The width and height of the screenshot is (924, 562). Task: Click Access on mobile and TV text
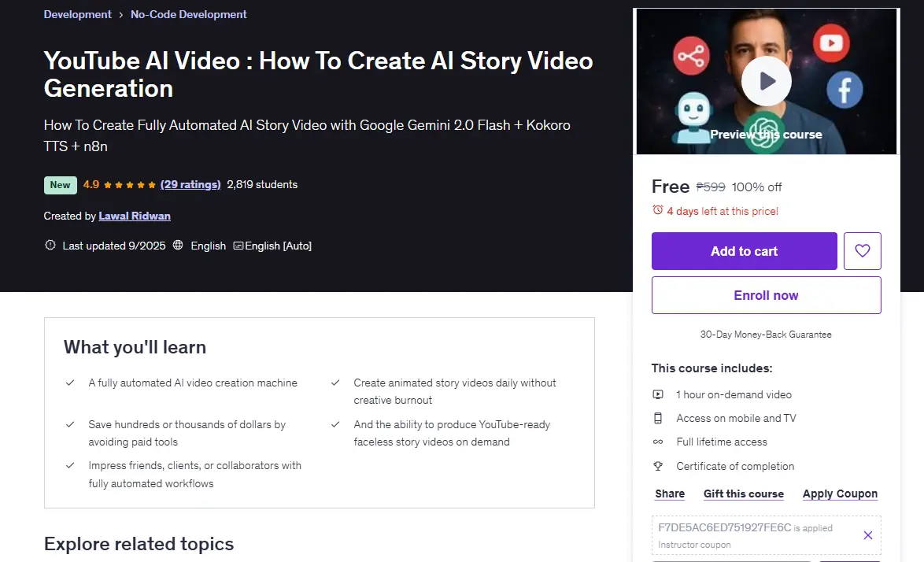click(736, 418)
